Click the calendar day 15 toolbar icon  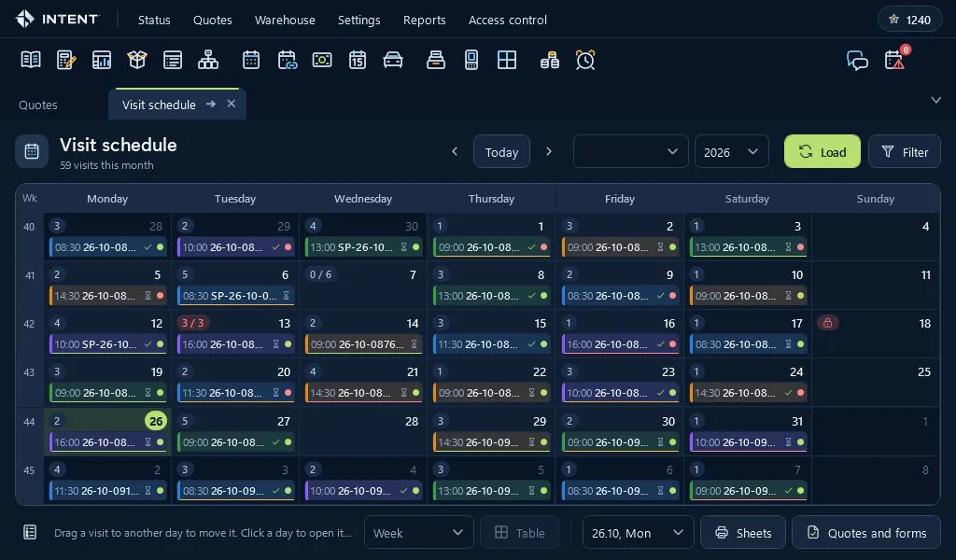[358, 60]
